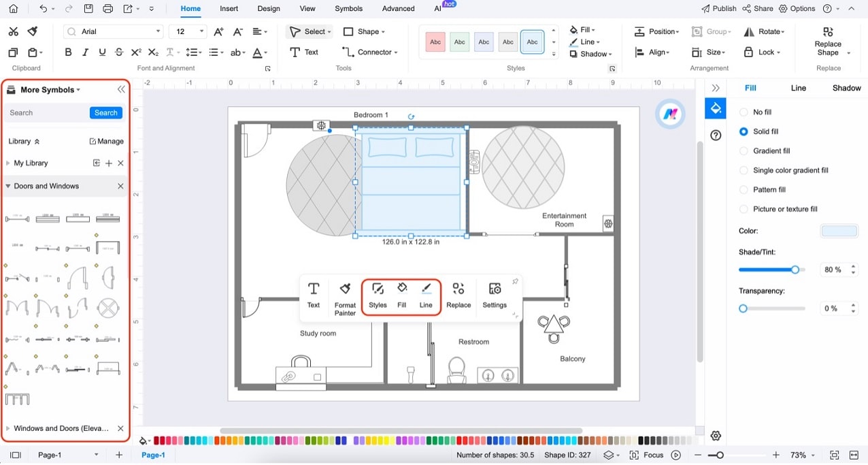Viewport: 868px width, 465px height.
Task: Toggle Underline formatting
Action: coord(102,52)
